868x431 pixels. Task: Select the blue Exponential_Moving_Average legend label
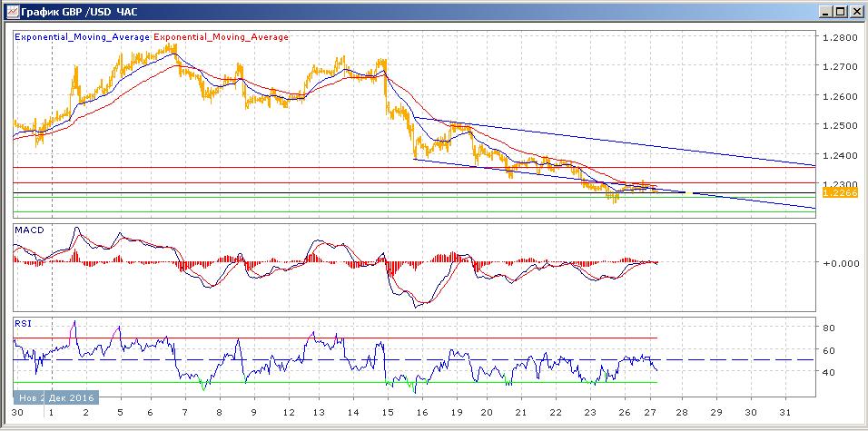click(x=83, y=37)
